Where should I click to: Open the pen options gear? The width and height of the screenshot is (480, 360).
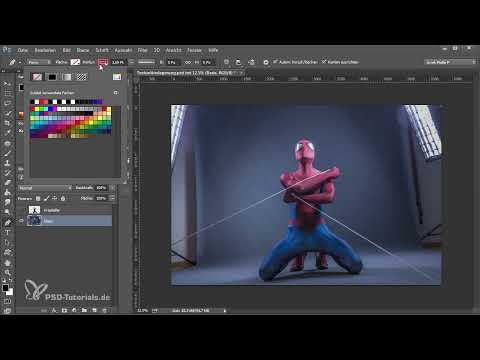click(x=266, y=62)
